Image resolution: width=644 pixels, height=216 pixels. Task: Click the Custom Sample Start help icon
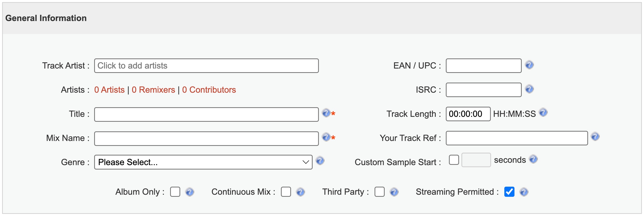pos(533,159)
